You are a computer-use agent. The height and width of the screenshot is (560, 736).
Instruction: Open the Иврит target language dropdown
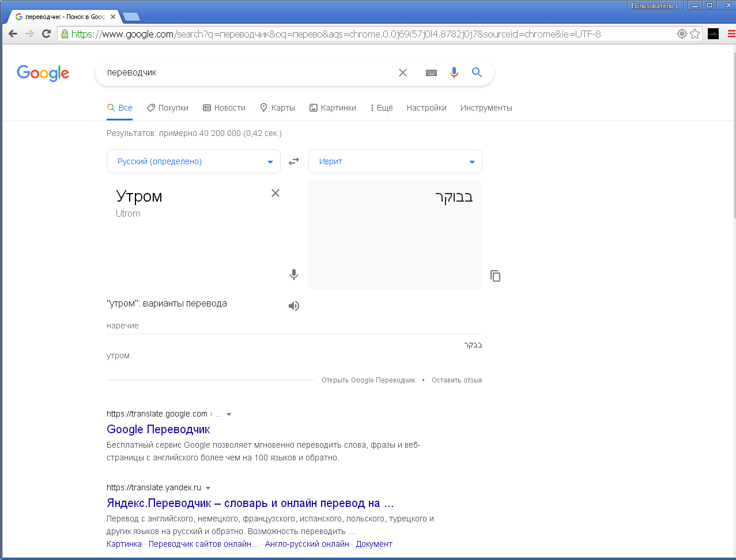pyautogui.click(x=395, y=161)
